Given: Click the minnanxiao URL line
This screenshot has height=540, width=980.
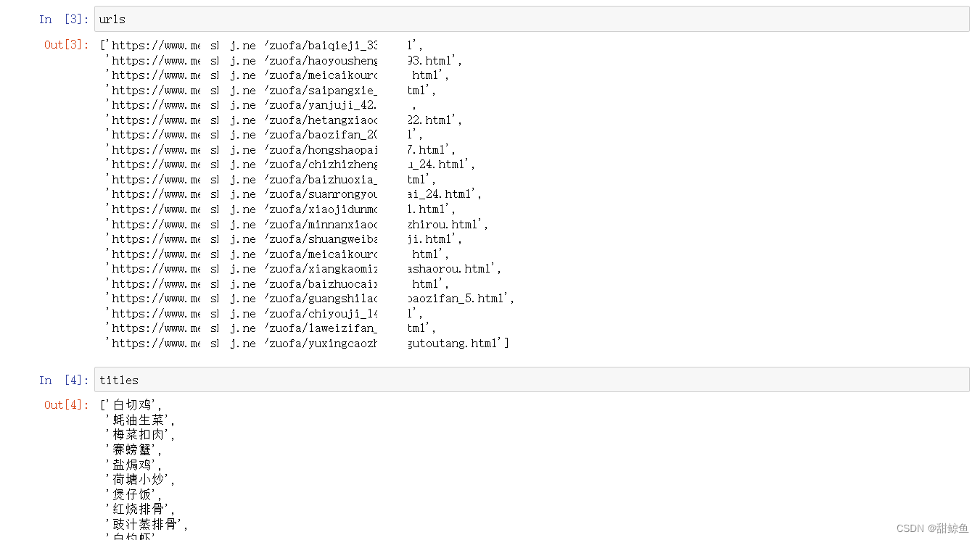Looking at the screenshot, I should [x=297, y=224].
